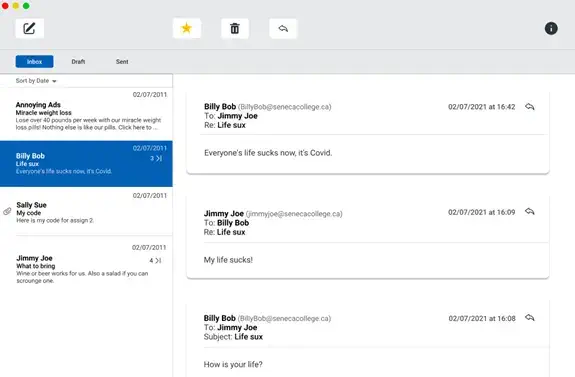Reply to Billy Bob's 16:42 message
Image resolution: width=575 pixels, height=377 pixels.
click(530, 107)
